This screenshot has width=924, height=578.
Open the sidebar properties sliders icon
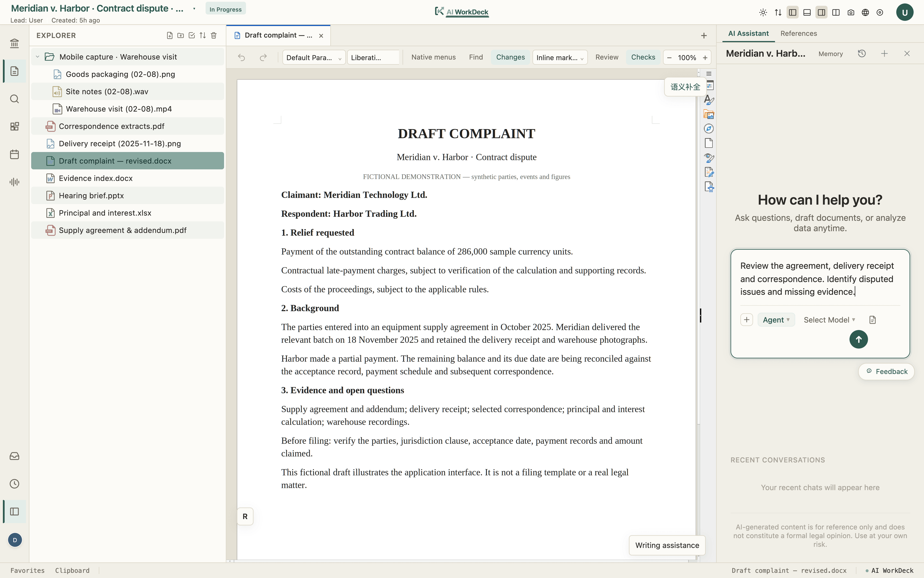[710, 85]
